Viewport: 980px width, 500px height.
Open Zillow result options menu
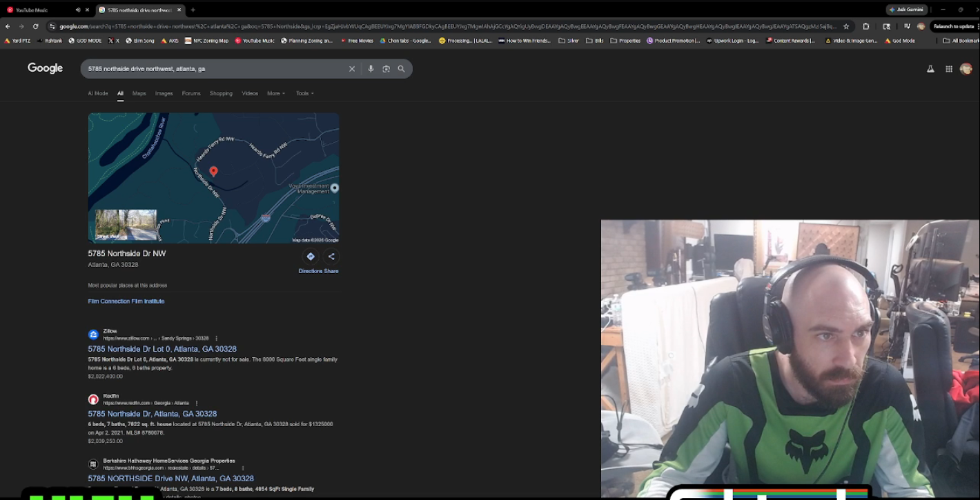[216, 339]
